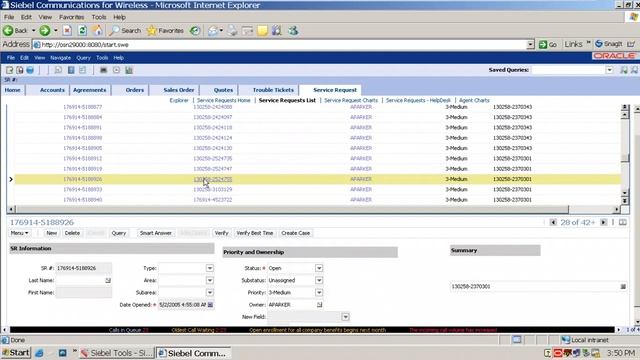Screen dimensions: 640x360
Task: Go to the browser Home icon
Action: click(x=98, y=30)
